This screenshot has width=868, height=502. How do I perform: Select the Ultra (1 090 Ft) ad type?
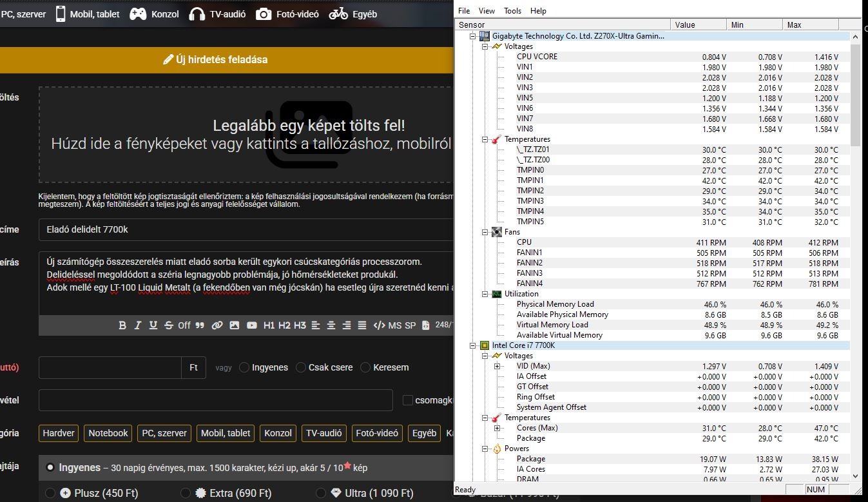pyautogui.click(x=321, y=493)
